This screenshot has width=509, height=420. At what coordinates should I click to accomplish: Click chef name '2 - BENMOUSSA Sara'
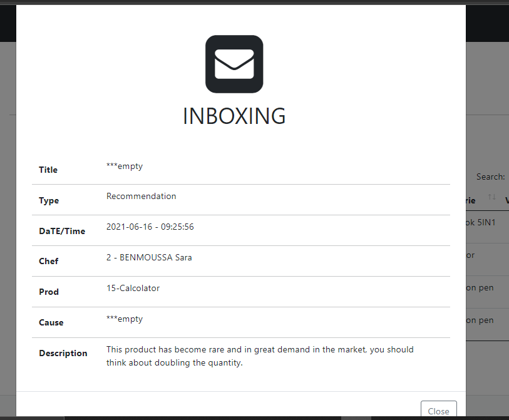(149, 257)
